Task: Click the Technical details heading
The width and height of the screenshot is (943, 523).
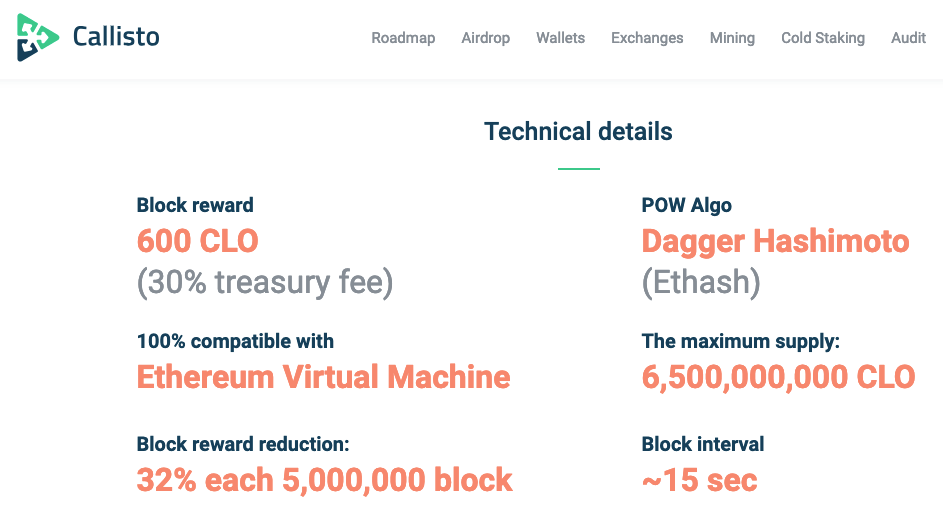Action: pyautogui.click(x=578, y=131)
